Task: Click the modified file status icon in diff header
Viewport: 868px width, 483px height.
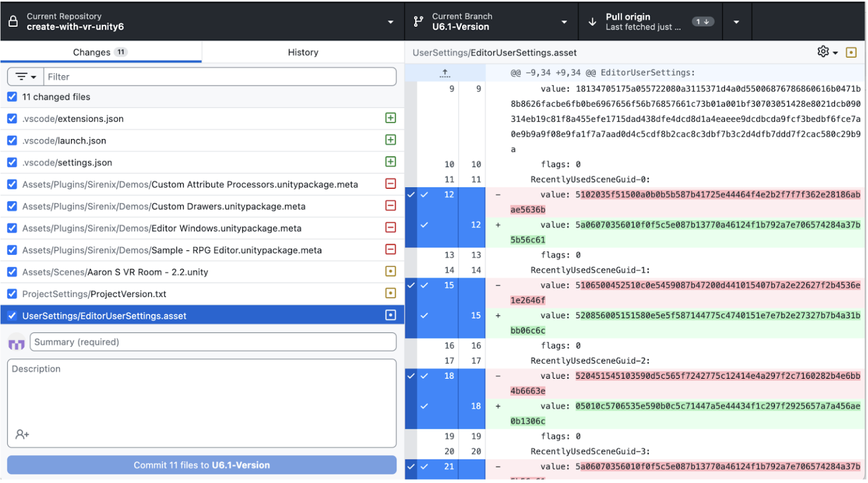Action: click(x=851, y=53)
